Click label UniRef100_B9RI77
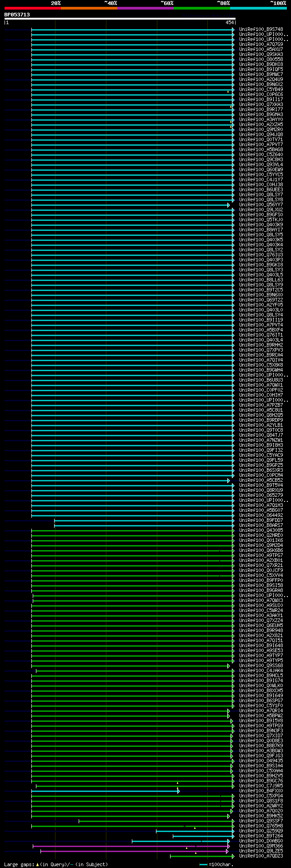This screenshot has width=291, height=868. pyautogui.click(x=261, y=109)
